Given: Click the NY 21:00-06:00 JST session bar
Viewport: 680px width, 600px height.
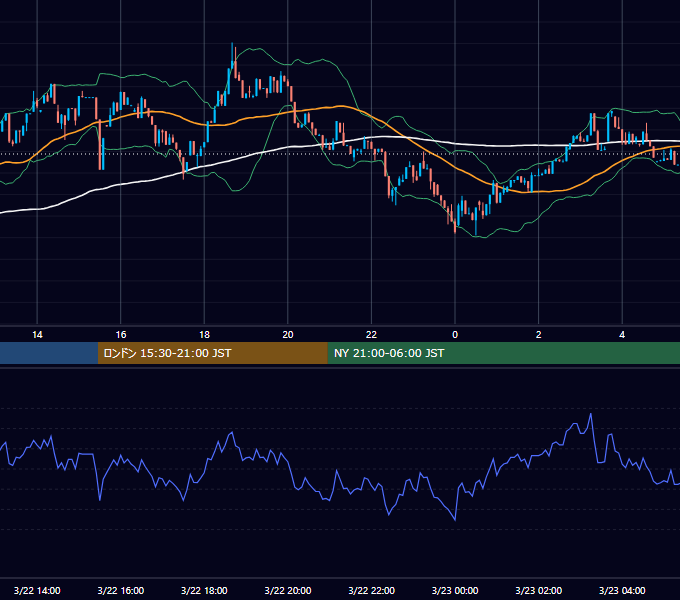Looking at the screenshot, I should point(503,353).
